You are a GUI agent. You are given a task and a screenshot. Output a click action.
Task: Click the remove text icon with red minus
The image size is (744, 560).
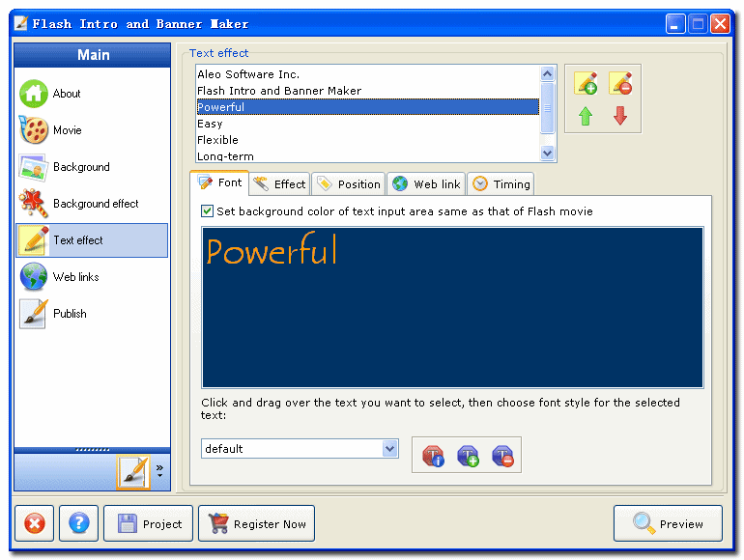point(620,84)
